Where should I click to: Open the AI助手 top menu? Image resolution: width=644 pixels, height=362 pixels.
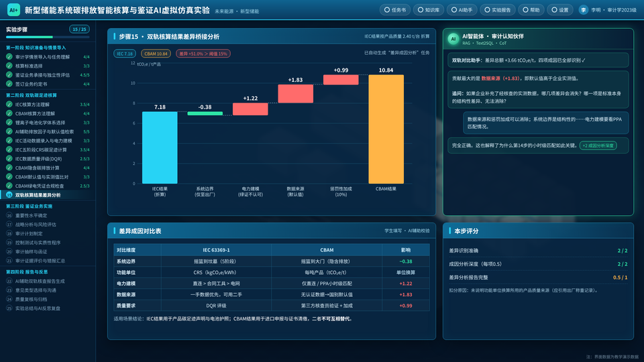(x=462, y=10)
